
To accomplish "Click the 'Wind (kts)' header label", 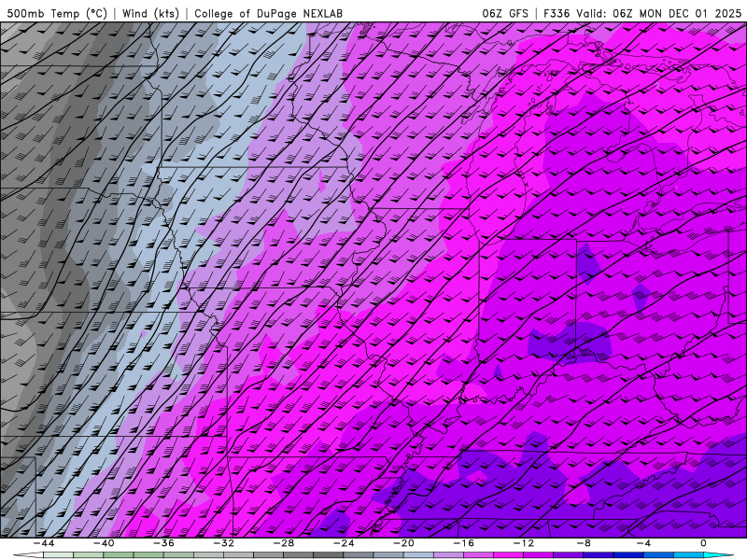I will coord(150,13).
